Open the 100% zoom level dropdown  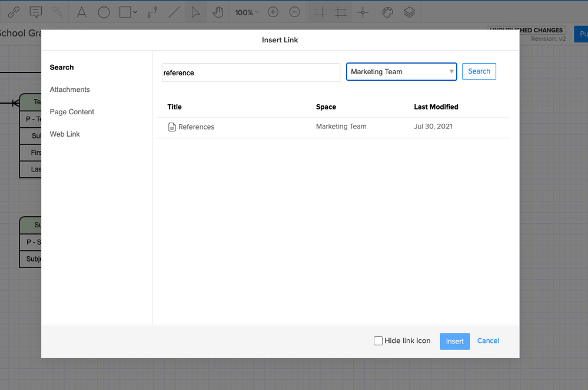[x=247, y=12]
